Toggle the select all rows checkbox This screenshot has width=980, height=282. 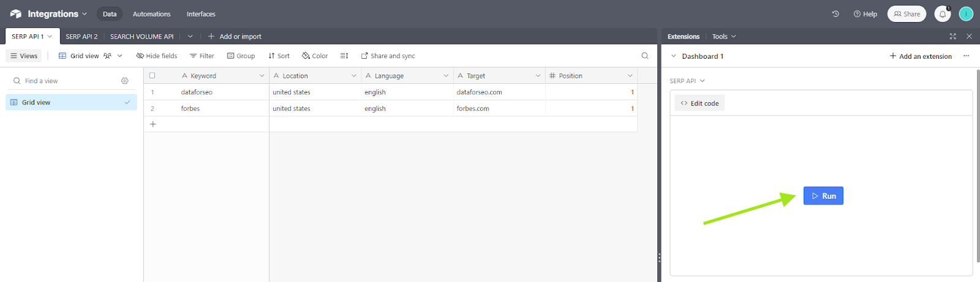pos(152,76)
